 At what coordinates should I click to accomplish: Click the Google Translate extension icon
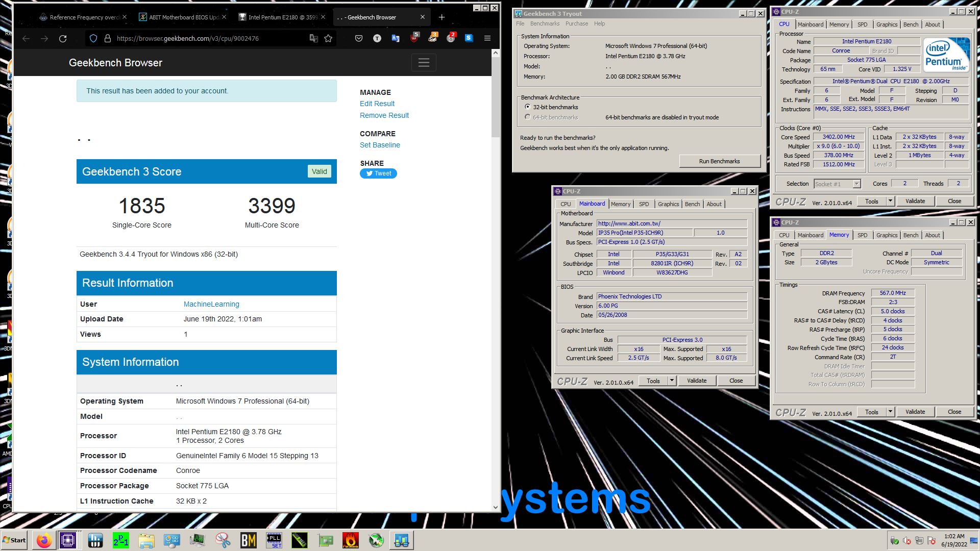coord(395,38)
